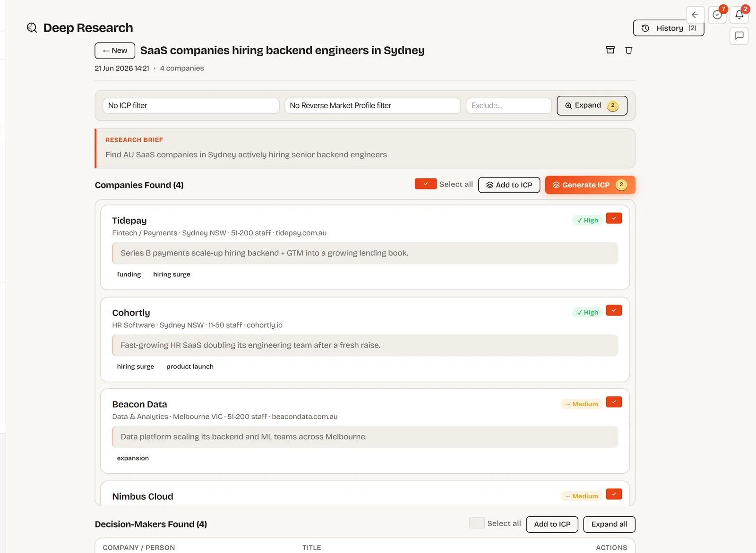Open the notifications bell icon
This screenshot has width=756, height=553.
[739, 15]
